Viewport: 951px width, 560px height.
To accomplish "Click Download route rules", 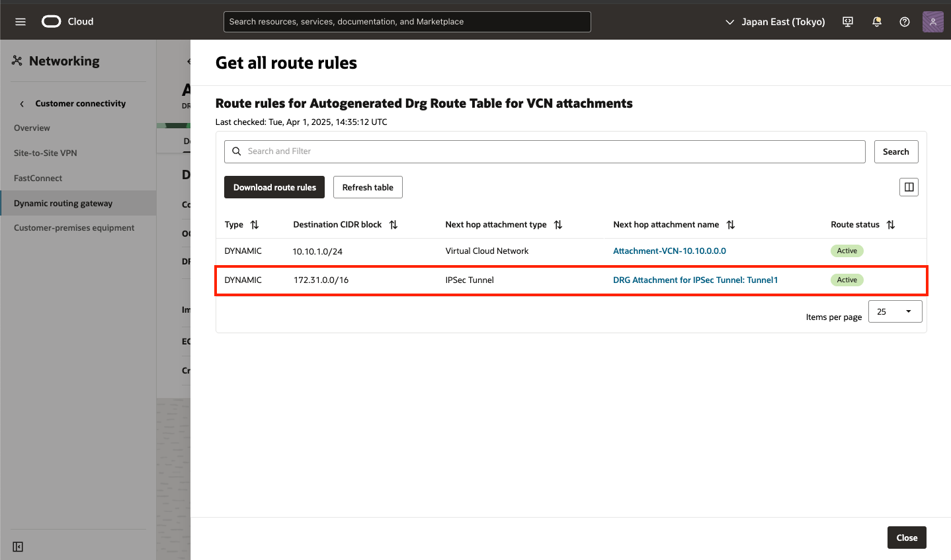I will coord(274,187).
